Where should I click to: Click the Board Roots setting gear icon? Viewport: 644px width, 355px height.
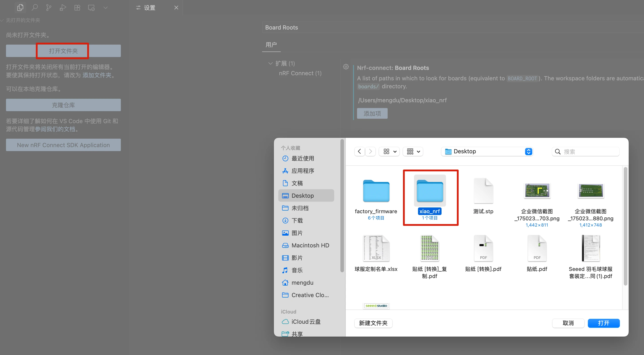(346, 67)
